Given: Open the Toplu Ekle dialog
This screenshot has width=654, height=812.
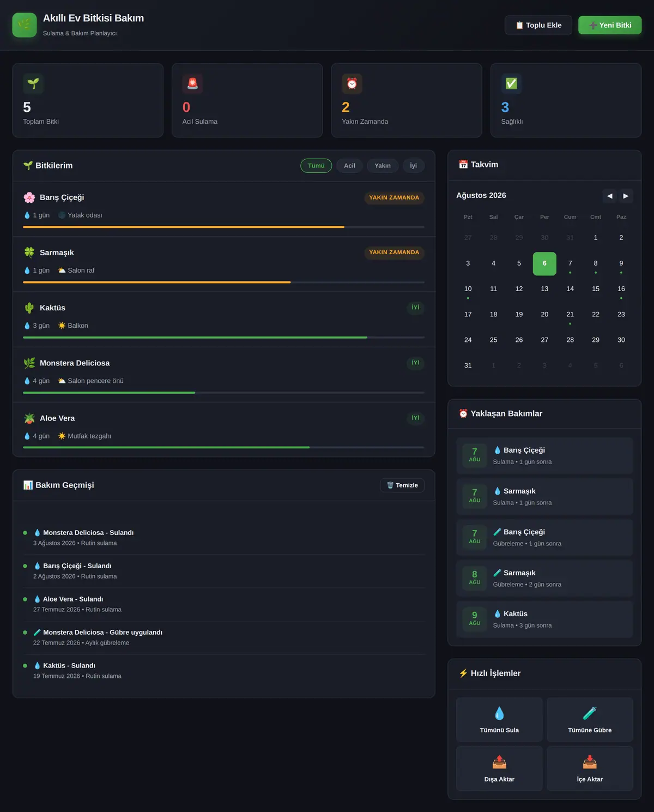Looking at the screenshot, I should coord(538,25).
